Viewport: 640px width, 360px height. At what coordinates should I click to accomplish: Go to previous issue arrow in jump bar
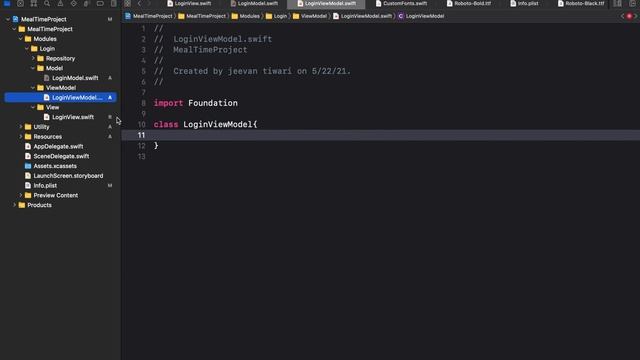(623, 16)
